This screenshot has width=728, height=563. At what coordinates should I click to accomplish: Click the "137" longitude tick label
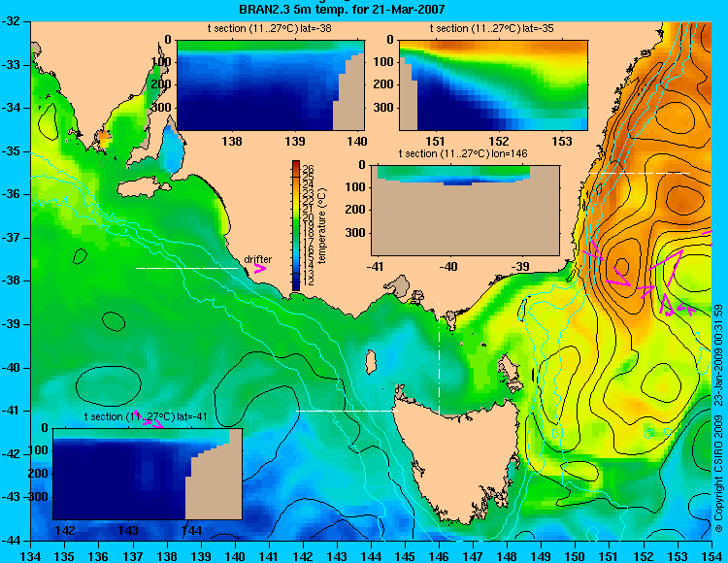tap(133, 556)
